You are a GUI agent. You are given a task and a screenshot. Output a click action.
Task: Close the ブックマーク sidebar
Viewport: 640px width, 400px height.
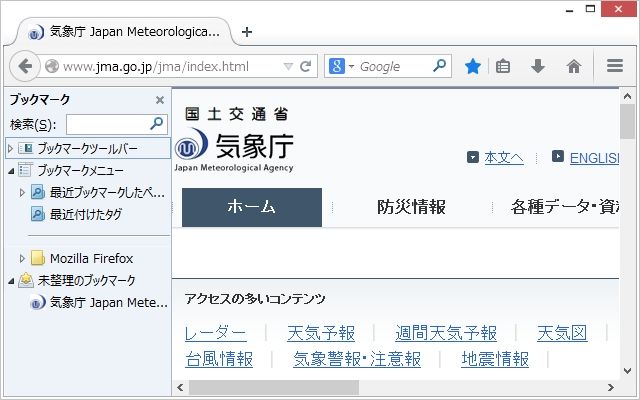(x=160, y=100)
